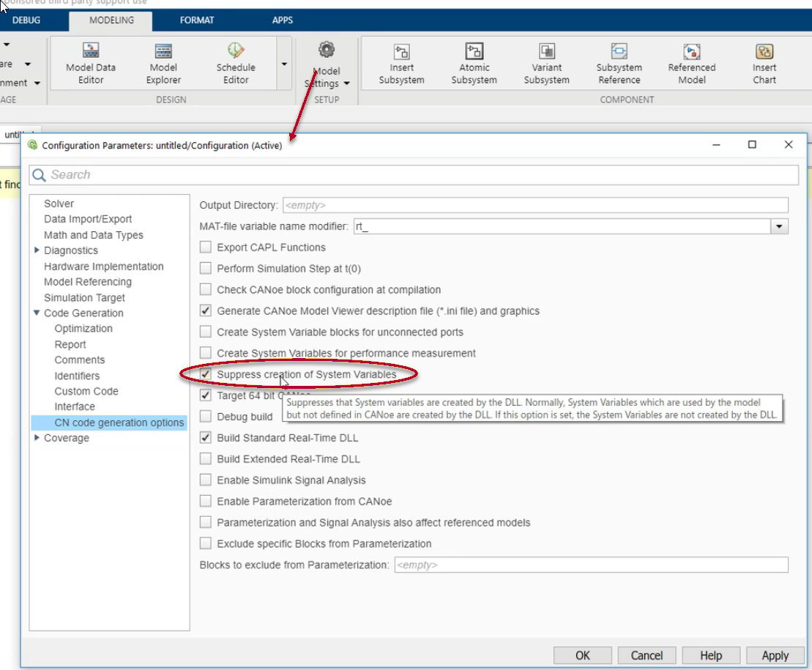Add a Referenced Model
This screenshot has height=670, width=812.
coord(691,62)
